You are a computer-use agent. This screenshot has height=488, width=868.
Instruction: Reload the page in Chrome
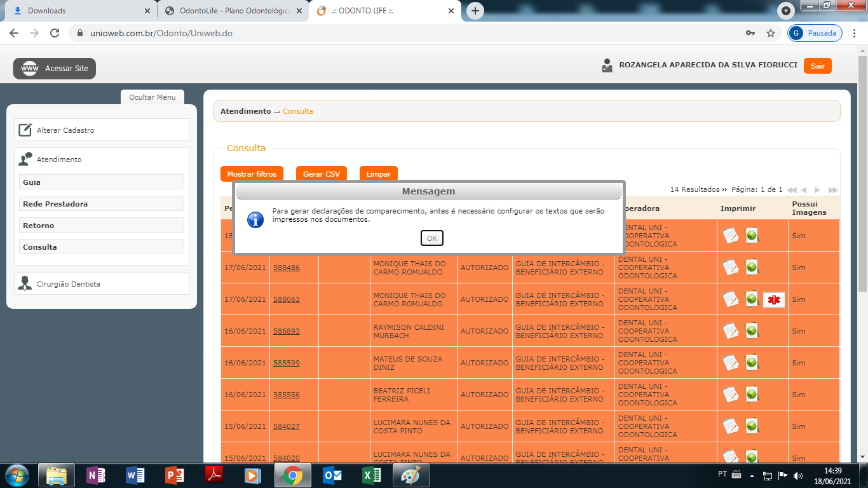[x=55, y=33]
